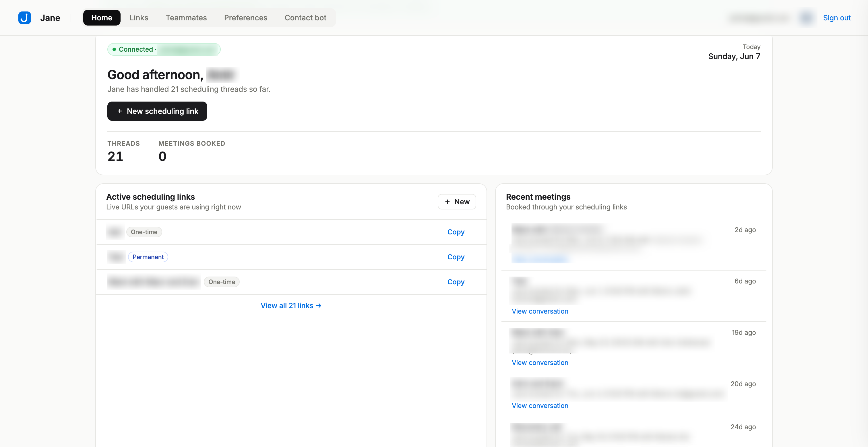This screenshot has width=868, height=447.
Task: Copy the Permanent scheduling link
Action: (x=456, y=257)
